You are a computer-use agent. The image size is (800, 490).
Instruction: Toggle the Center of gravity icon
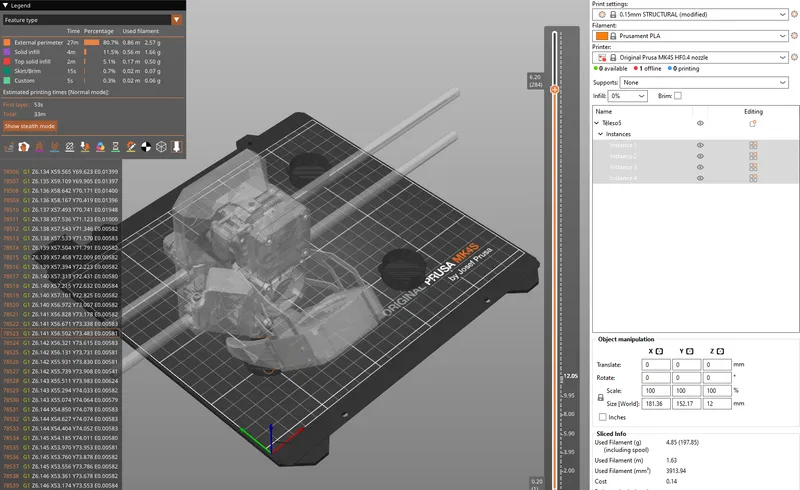tap(146, 147)
